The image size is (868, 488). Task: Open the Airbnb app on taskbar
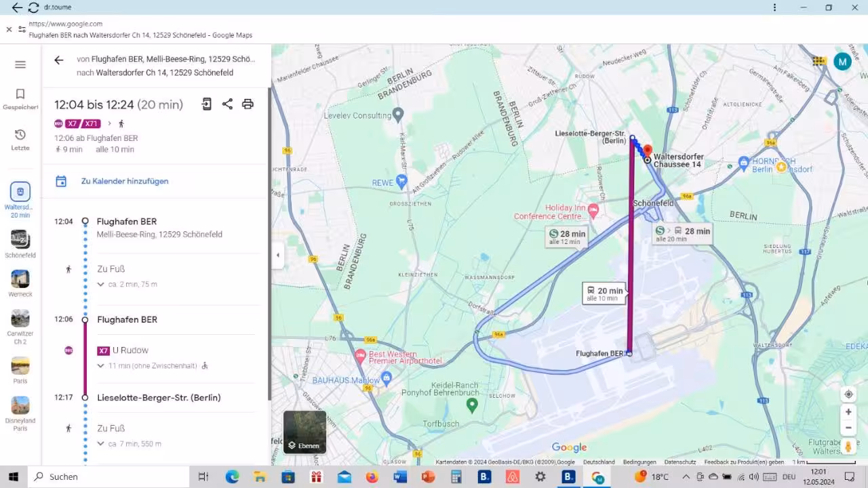pos(512,476)
